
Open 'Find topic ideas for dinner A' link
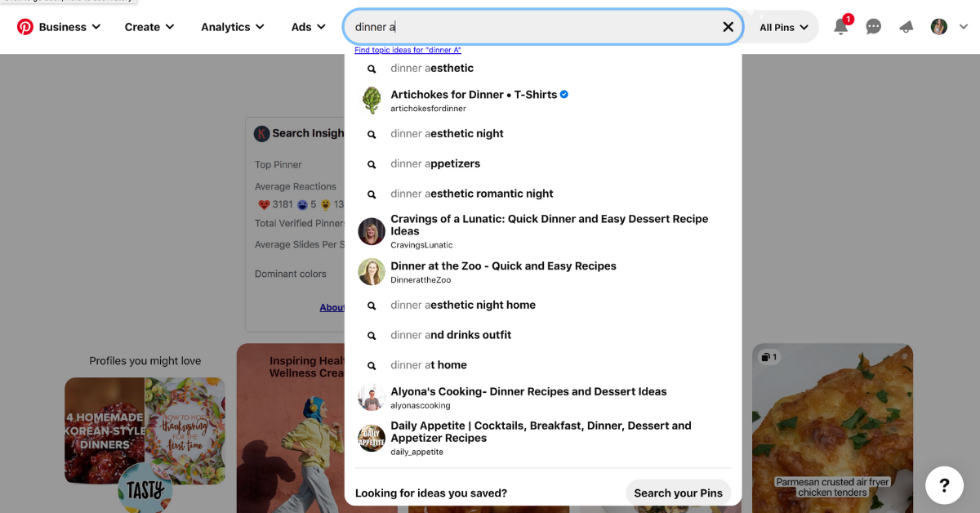click(x=408, y=50)
